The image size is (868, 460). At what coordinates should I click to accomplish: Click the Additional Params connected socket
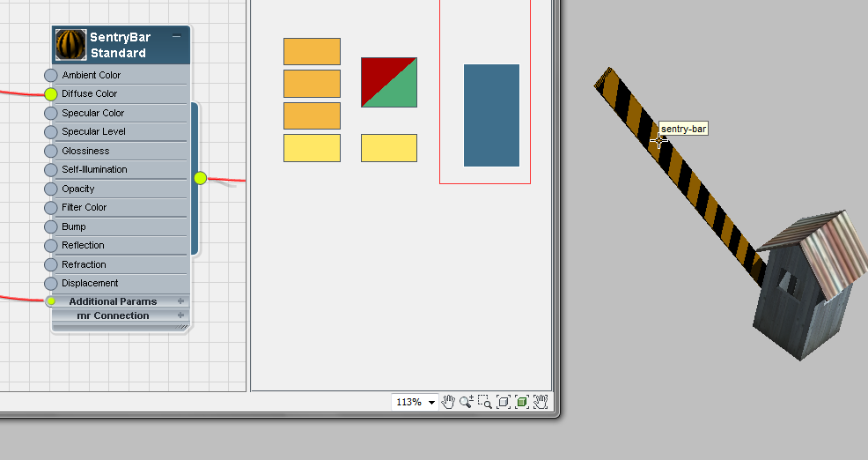click(x=50, y=301)
